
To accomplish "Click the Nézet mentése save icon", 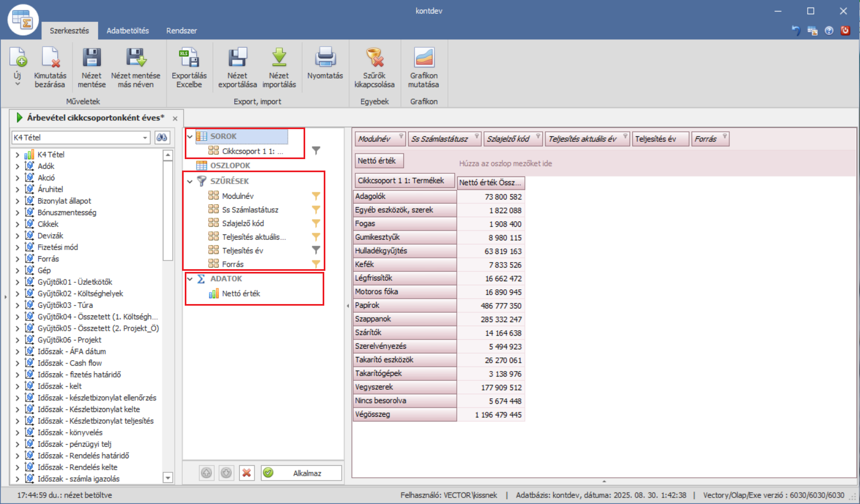I will pos(92,58).
